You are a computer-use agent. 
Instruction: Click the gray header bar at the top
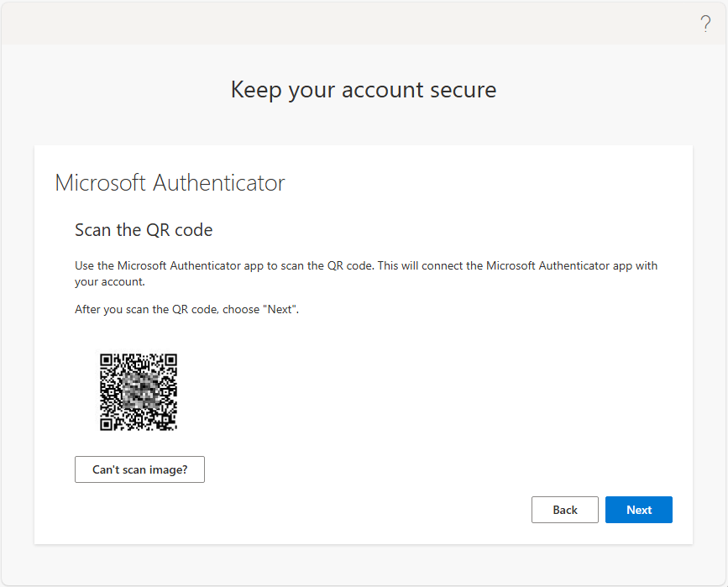(x=364, y=24)
